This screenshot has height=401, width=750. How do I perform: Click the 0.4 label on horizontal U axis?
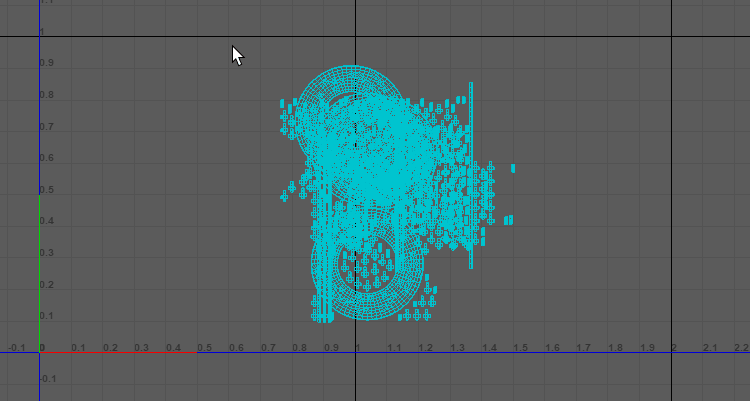click(174, 348)
